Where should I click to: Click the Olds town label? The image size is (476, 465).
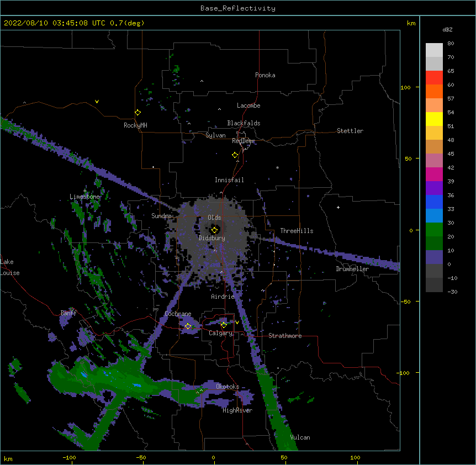214,218
